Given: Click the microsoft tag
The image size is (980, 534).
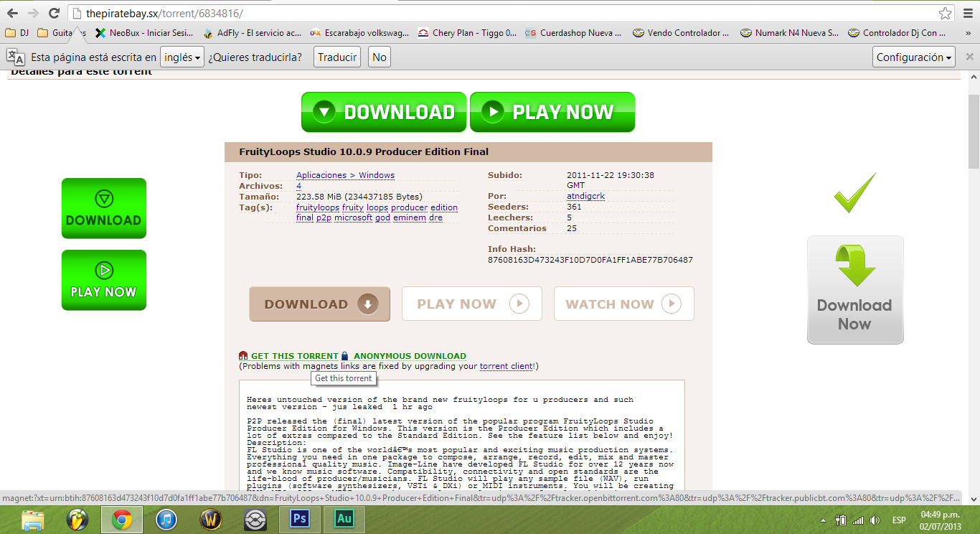Looking at the screenshot, I should point(353,217).
